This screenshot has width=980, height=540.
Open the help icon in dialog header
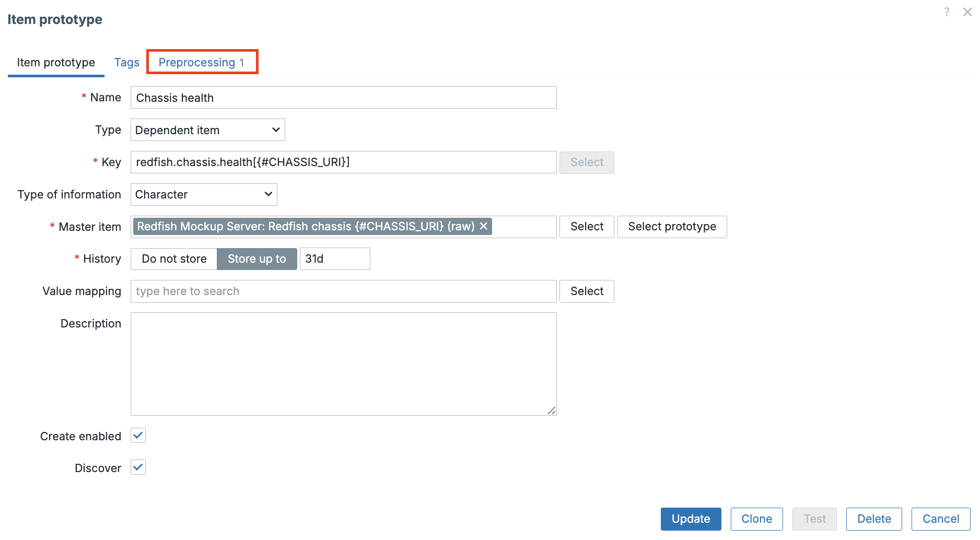pyautogui.click(x=947, y=11)
